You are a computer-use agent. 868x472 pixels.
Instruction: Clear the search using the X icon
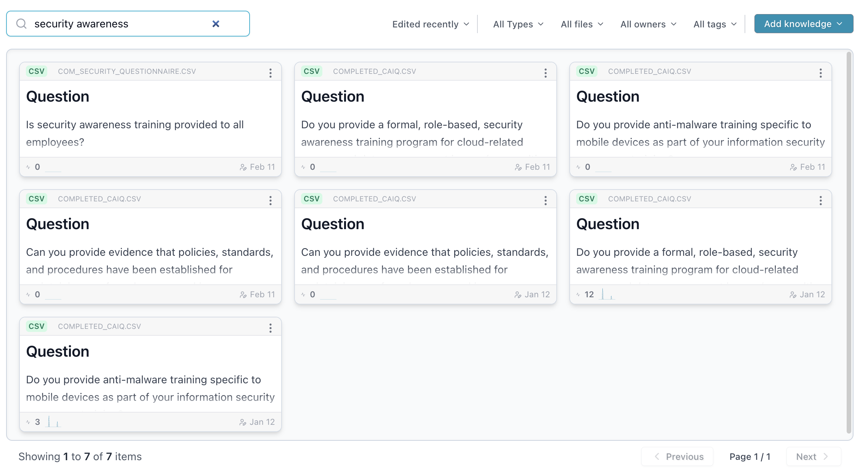(x=216, y=24)
